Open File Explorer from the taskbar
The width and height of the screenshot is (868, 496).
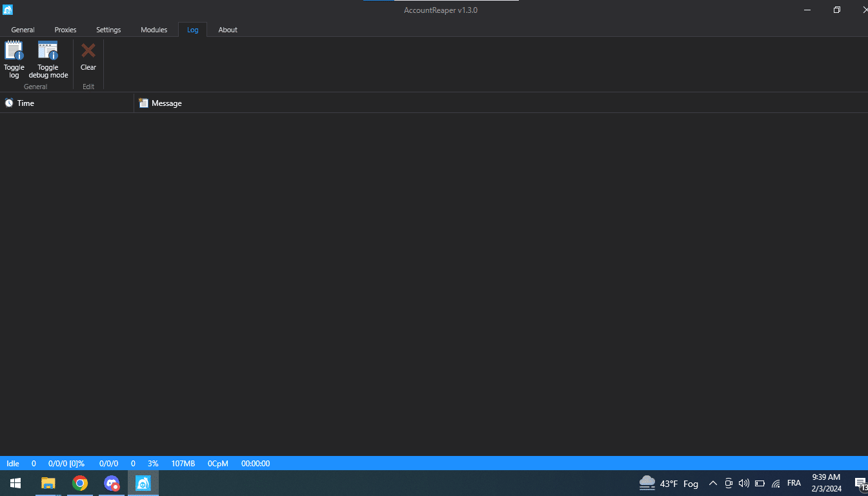pos(48,483)
